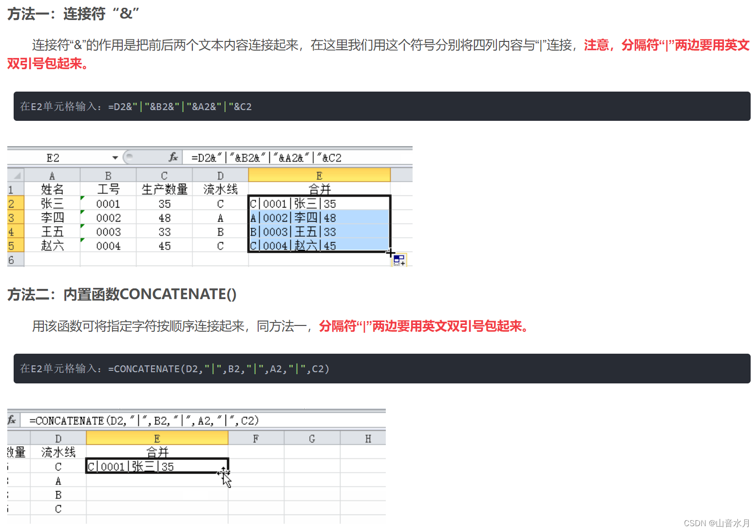Select column F header in second spreadsheet

pos(256,438)
